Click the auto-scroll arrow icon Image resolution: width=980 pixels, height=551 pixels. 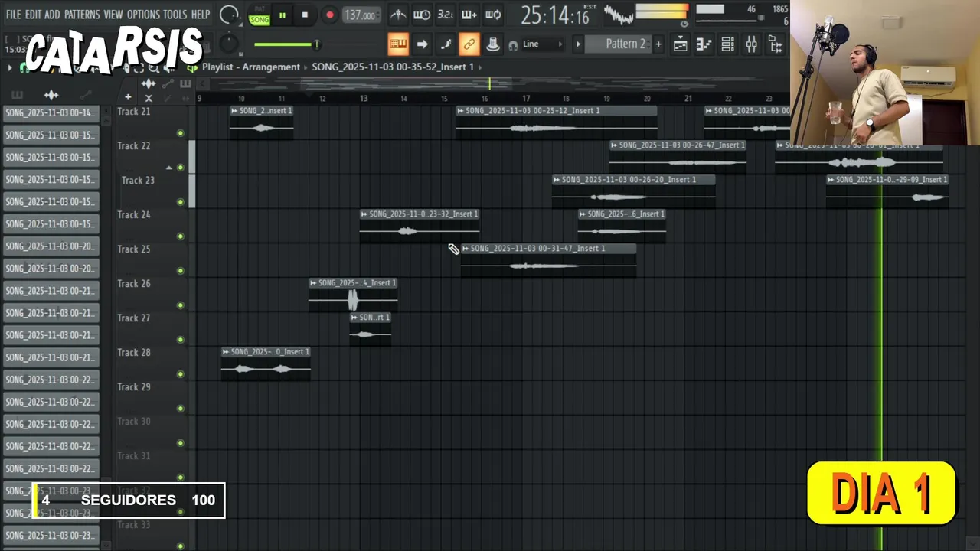pos(422,44)
